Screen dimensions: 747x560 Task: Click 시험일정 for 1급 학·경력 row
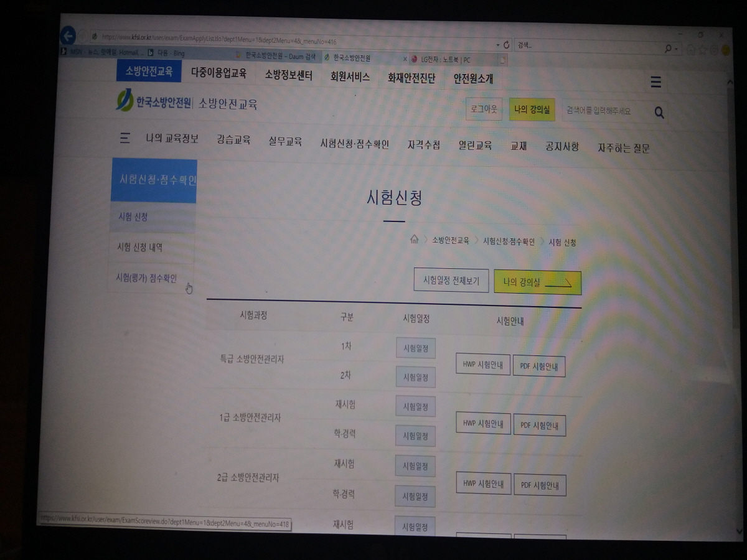(x=415, y=436)
